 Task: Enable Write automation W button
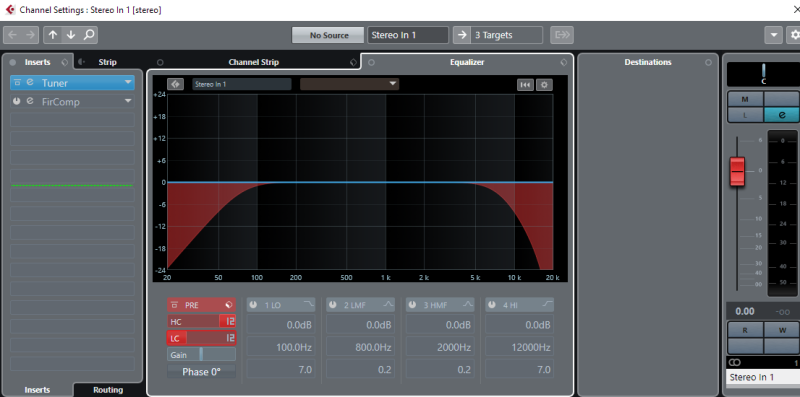[782, 330]
